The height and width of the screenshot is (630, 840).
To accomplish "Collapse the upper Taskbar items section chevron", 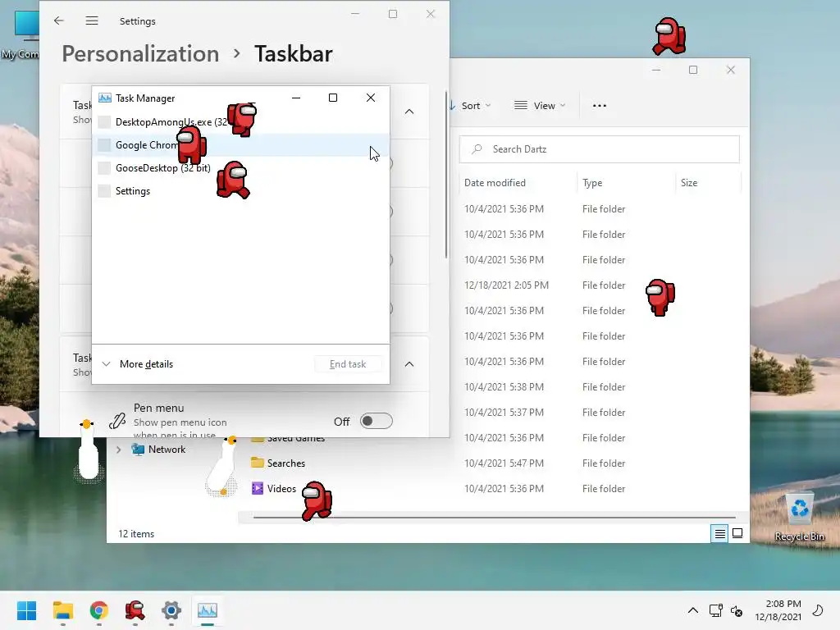I will click(409, 112).
